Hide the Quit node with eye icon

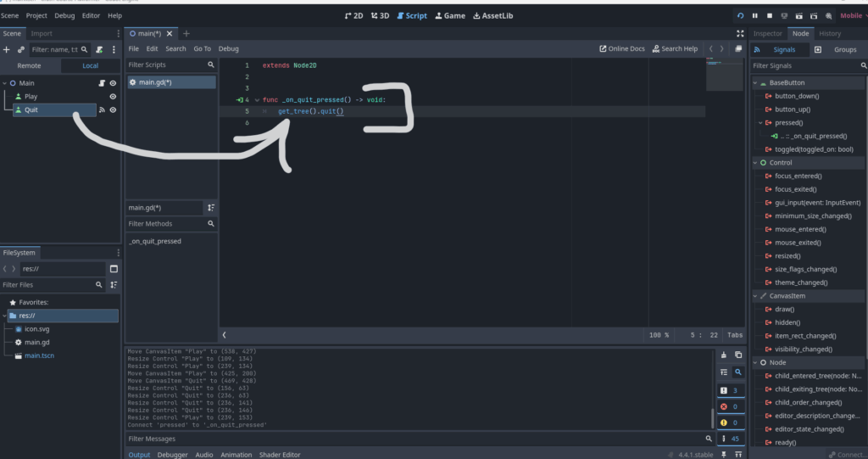coord(113,110)
